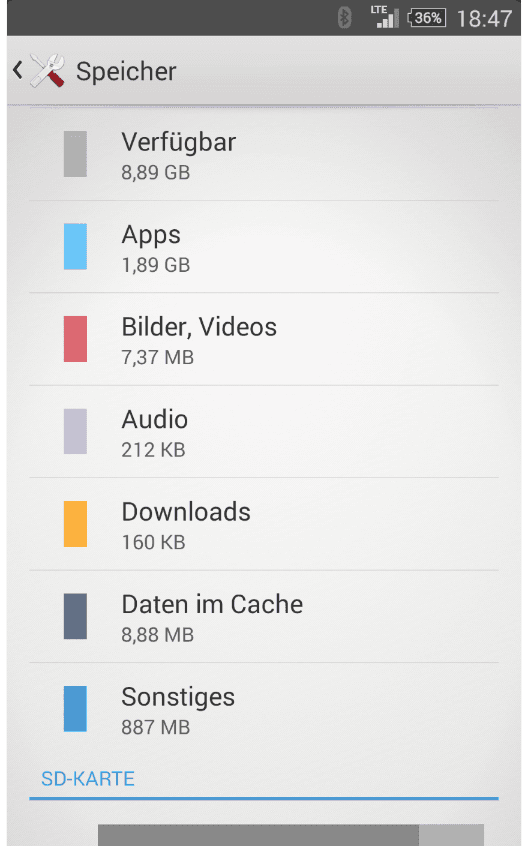Viewport: 528px width, 846px height.
Task: Tap the Bluetooth icon in status bar
Action: tap(345, 18)
